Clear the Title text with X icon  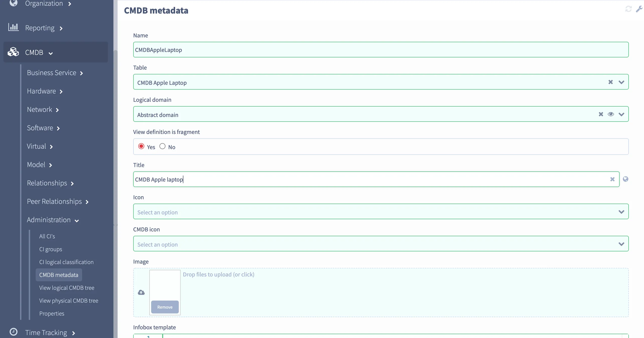pos(612,179)
